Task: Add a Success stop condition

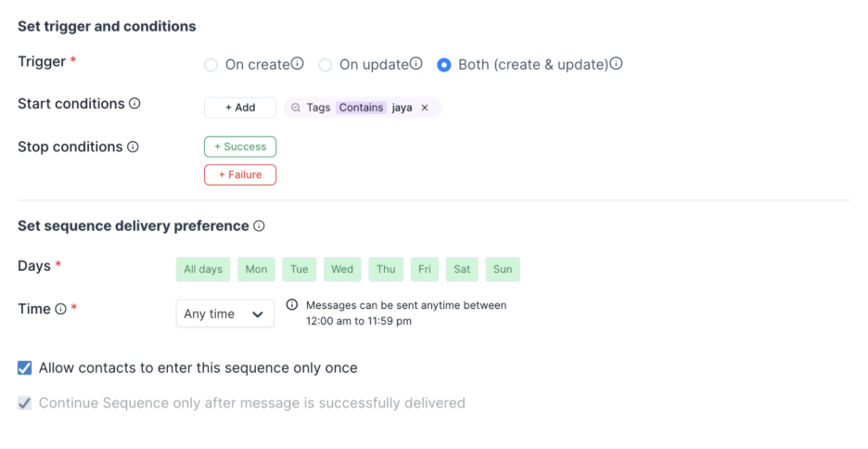Action: 240,147
